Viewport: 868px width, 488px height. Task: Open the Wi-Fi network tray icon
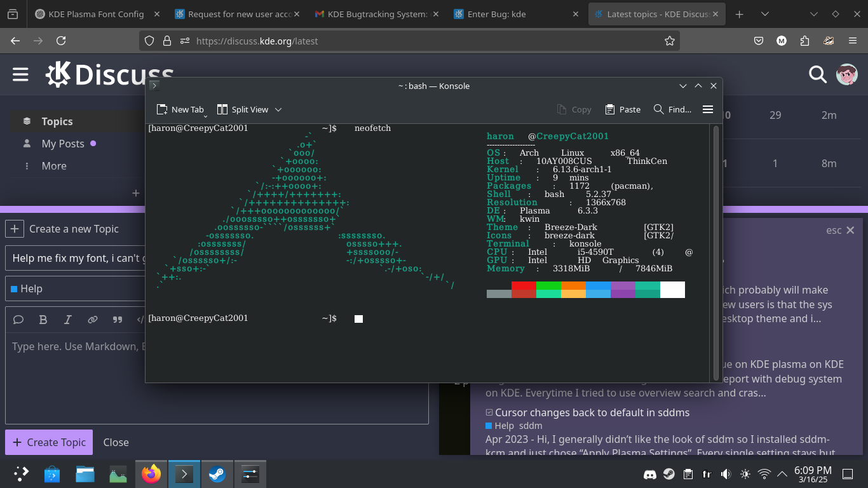(764, 474)
